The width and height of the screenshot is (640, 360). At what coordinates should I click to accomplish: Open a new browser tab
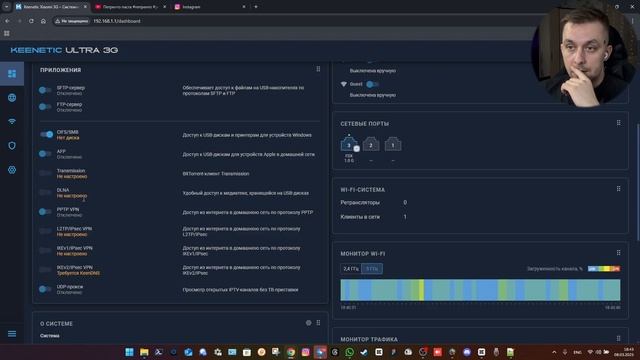point(256,7)
